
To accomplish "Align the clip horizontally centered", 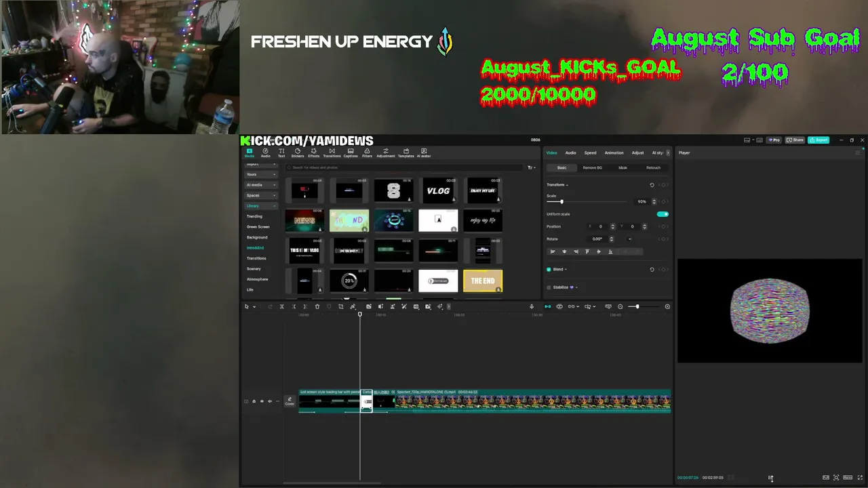I will pyautogui.click(x=564, y=251).
